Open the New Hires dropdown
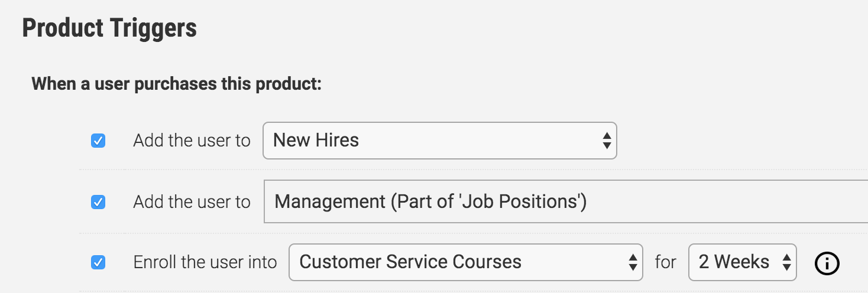868x293 pixels. pyautogui.click(x=440, y=141)
